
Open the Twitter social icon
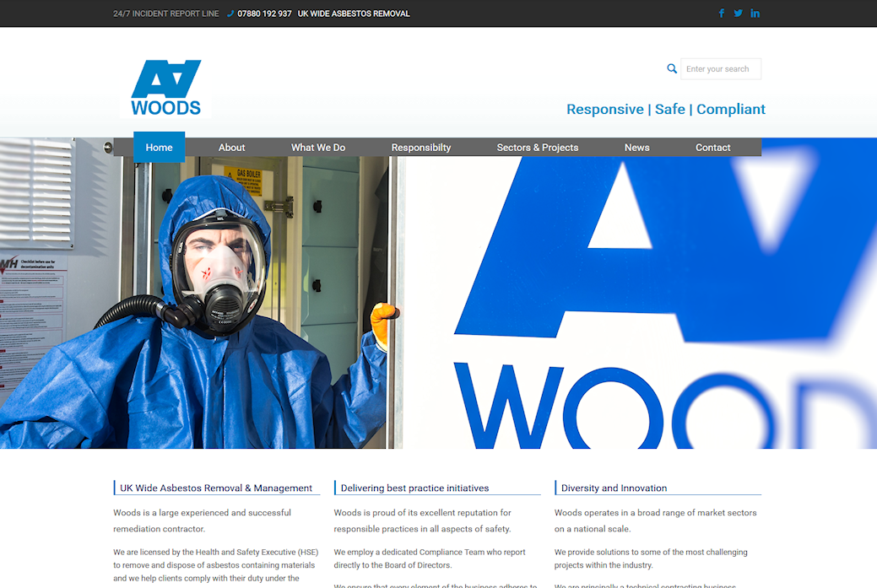(738, 13)
